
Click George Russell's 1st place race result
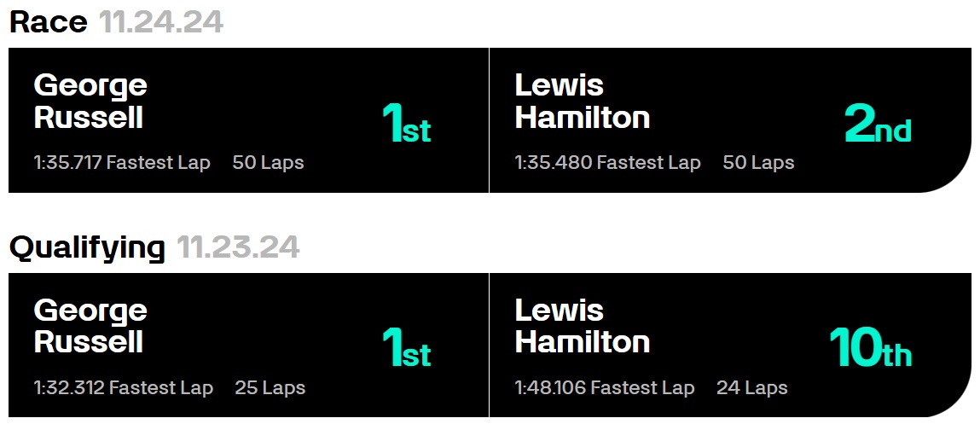[x=406, y=123]
